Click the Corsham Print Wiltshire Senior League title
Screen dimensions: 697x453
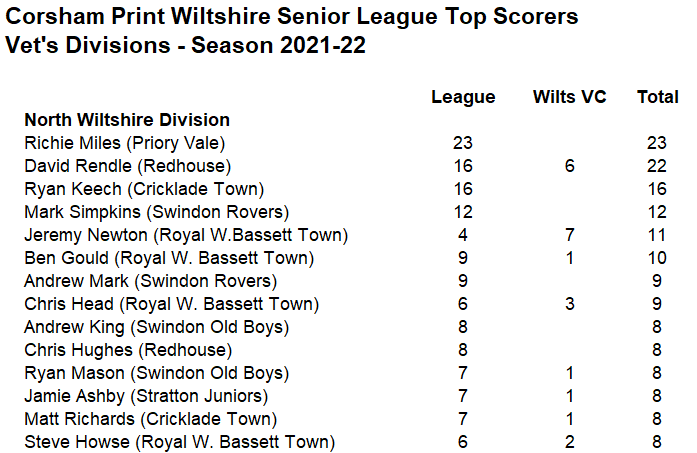(292, 17)
